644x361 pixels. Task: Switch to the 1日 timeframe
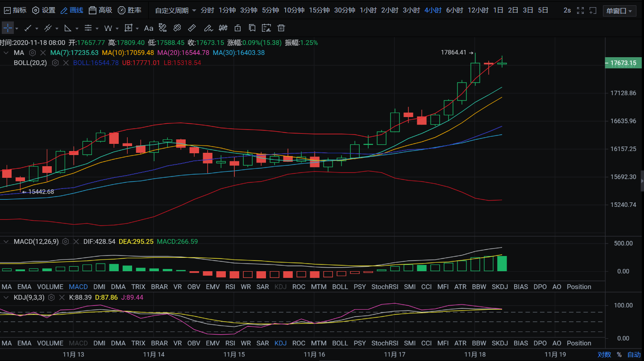point(498,10)
